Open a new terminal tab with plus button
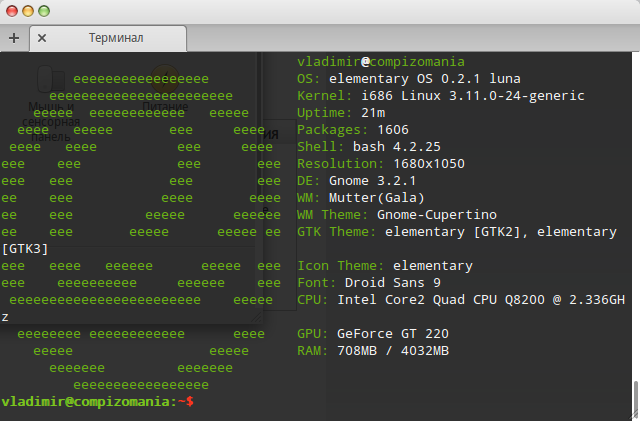 point(14,38)
